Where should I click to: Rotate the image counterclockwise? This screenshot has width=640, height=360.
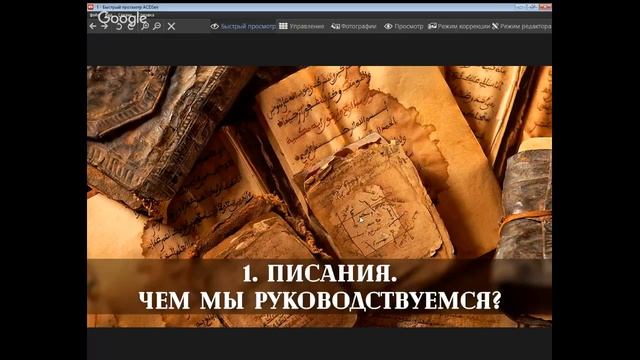pos(118,26)
